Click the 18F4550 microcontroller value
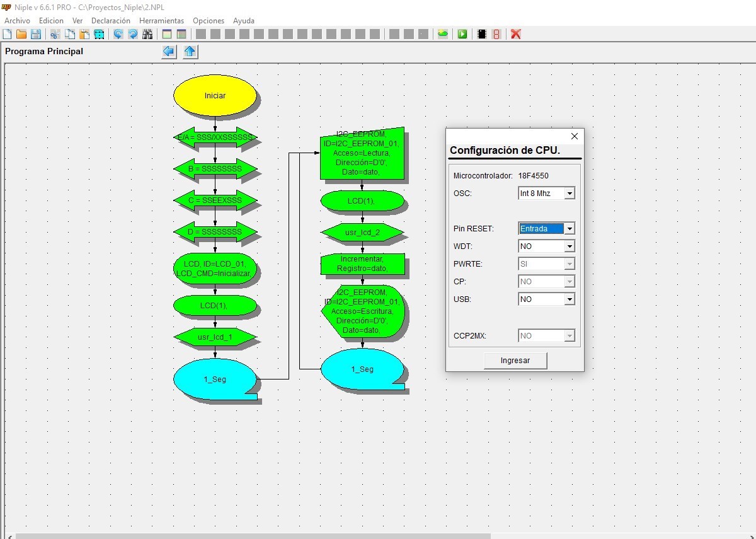756x539 pixels. click(533, 176)
